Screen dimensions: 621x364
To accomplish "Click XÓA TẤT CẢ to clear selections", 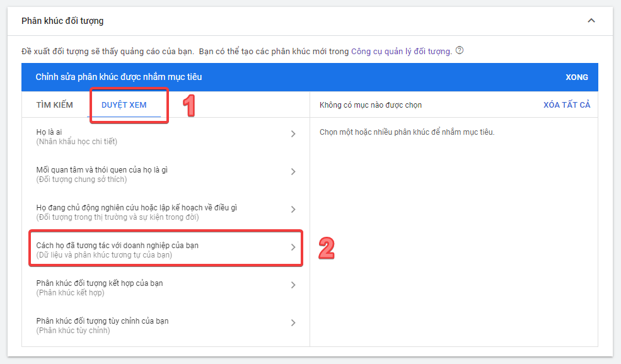I will [x=568, y=104].
